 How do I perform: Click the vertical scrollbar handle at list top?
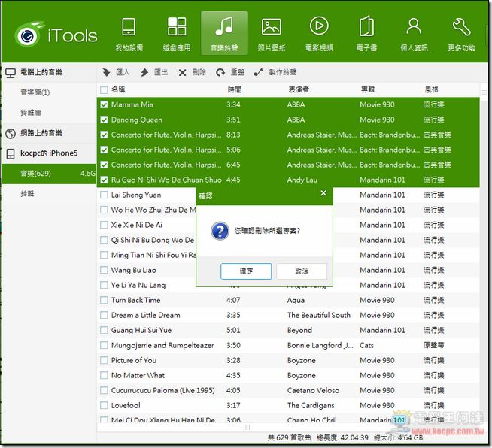(x=484, y=92)
